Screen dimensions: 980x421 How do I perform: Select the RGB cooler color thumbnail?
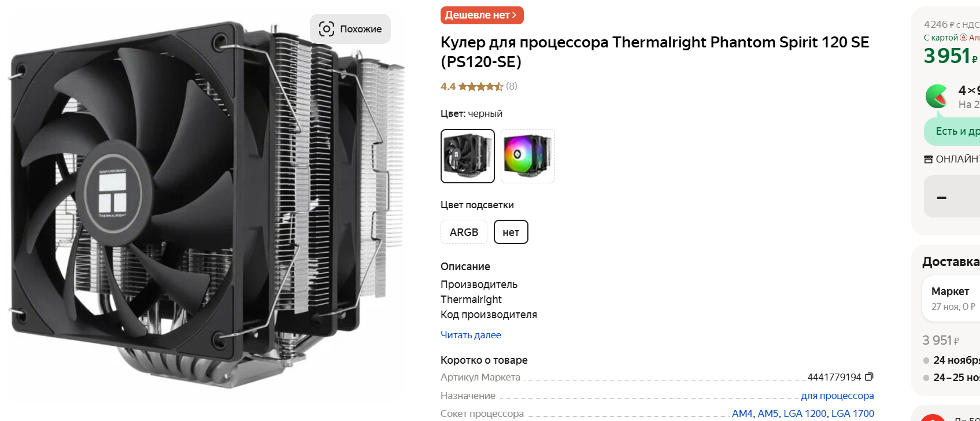tap(528, 156)
